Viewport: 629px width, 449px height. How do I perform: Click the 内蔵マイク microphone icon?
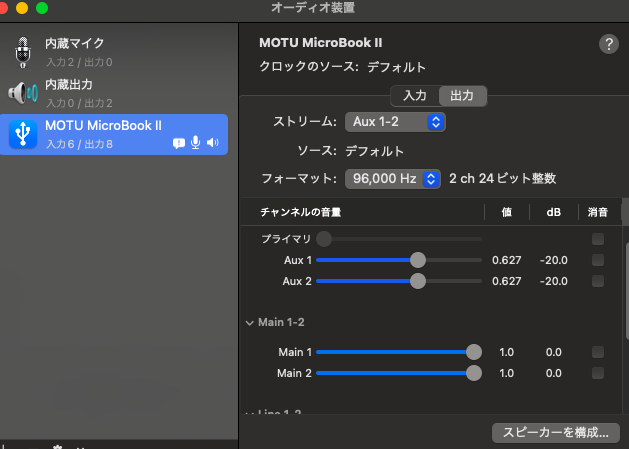(23, 52)
